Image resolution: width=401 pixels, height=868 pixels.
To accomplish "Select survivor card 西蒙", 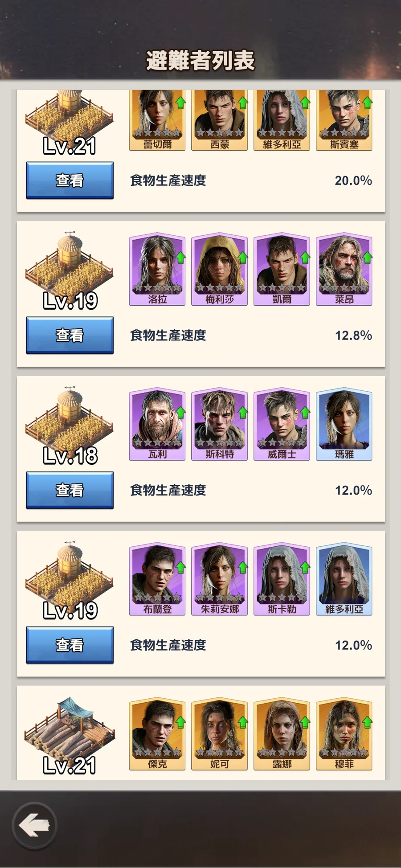I will pyautogui.click(x=220, y=120).
